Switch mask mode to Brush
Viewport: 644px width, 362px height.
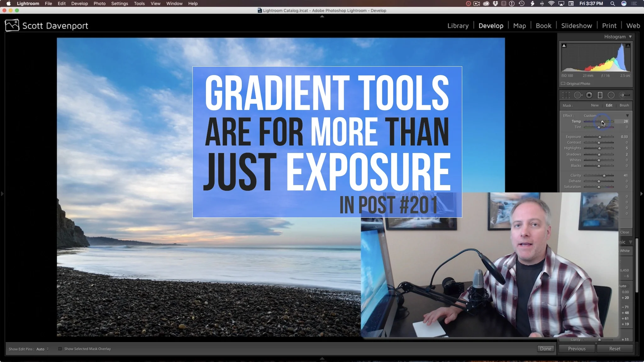click(x=624, y=106)
